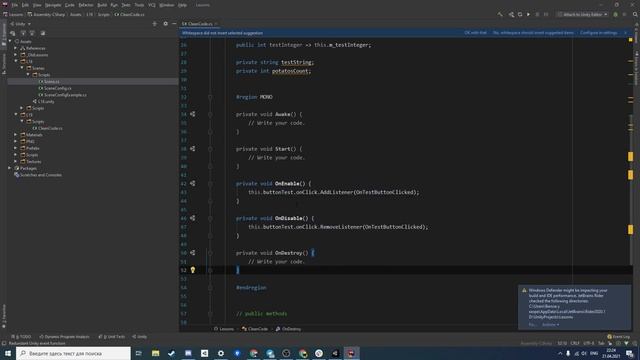Open the File menu
The width and height of the screenshot is (640, 360).
(15, 5)
